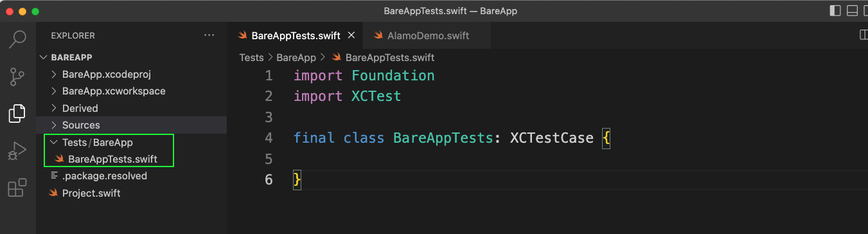
Task: Click the closing brace on line 6
Action: click(297, 179)
